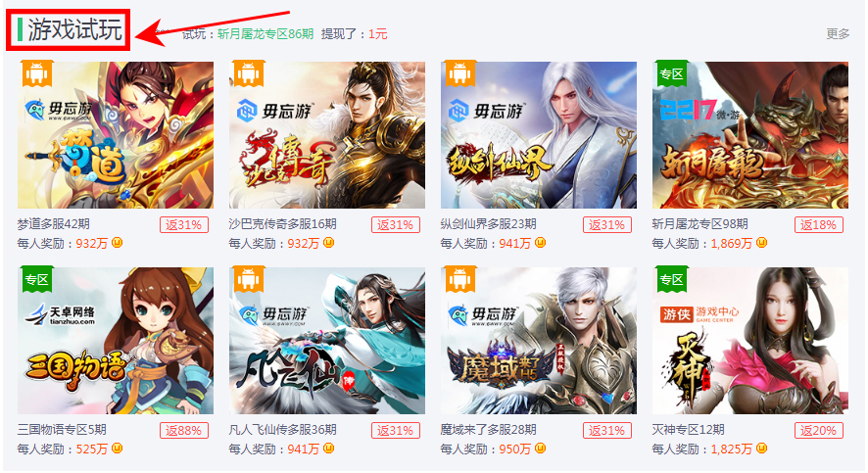The width and height of the screenshot is (868, 473).
Task: Click the 返20% tag for 灭神专区12期
Action: [x=818, y=431]
